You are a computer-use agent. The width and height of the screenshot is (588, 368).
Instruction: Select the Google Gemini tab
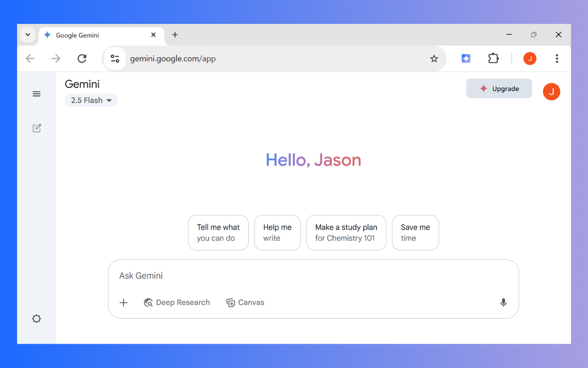coord(101,35)
